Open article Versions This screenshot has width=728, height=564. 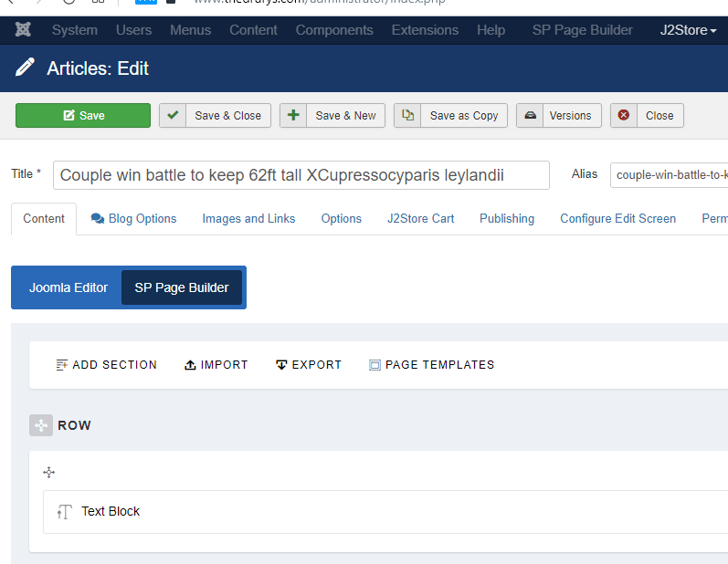[559, 116]
